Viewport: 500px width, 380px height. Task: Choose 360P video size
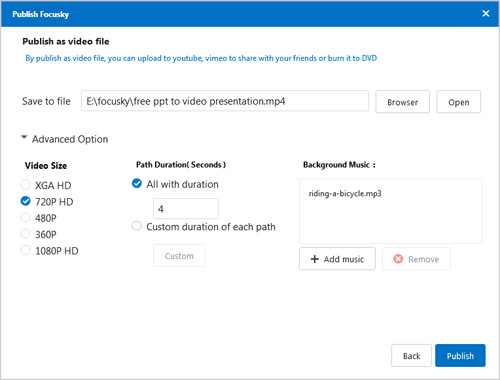(x=26, y=234)
